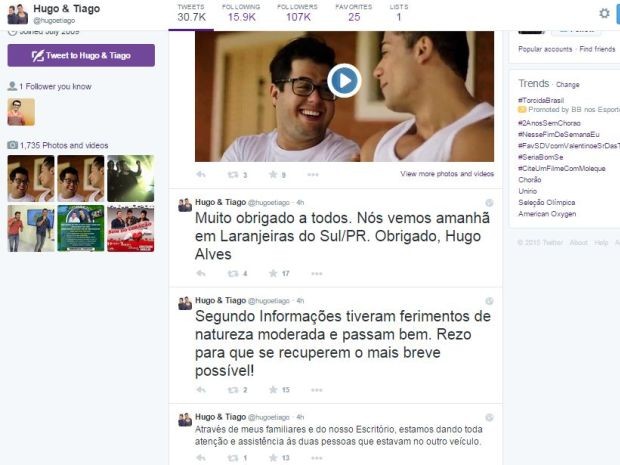The width and height of the screenshot is (620, 465).
Task: Click Tweet to Hugo & Tiago button
Action: pyautogui.click(x=81, y=56)
